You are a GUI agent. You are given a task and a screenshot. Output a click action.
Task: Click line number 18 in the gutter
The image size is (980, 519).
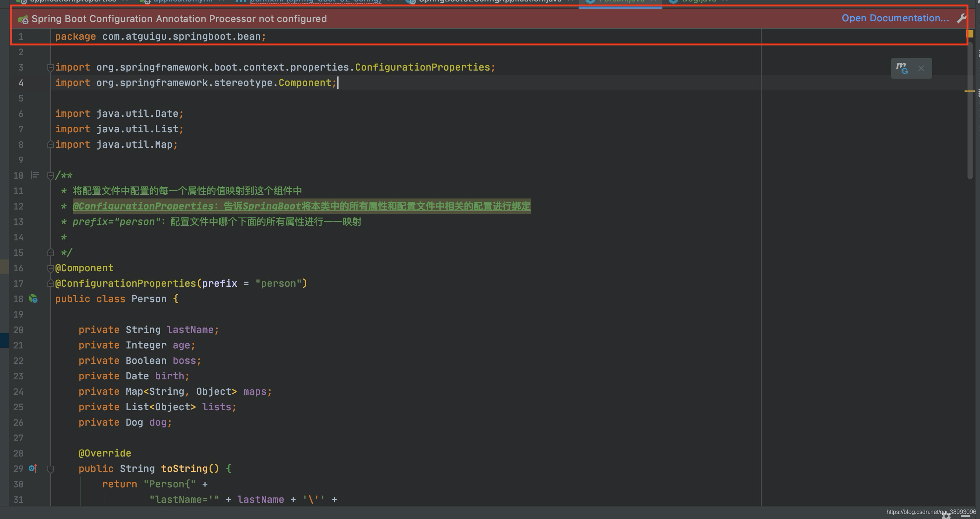(x=18, y=299)
